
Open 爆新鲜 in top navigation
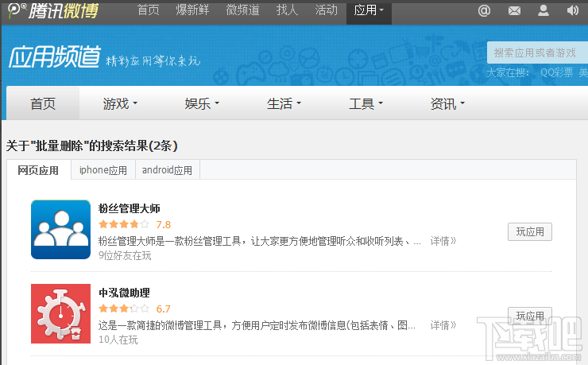tap(192, 10)
